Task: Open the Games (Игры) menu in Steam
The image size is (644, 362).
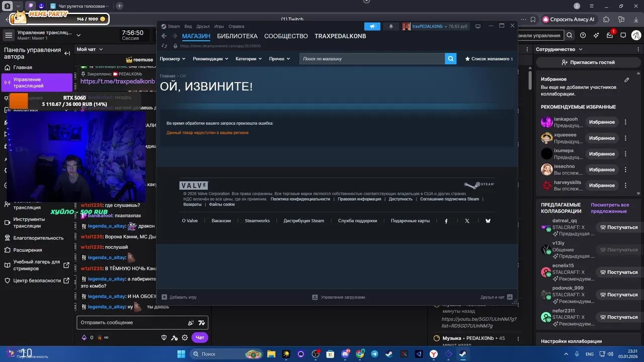Action: [219, 26]
